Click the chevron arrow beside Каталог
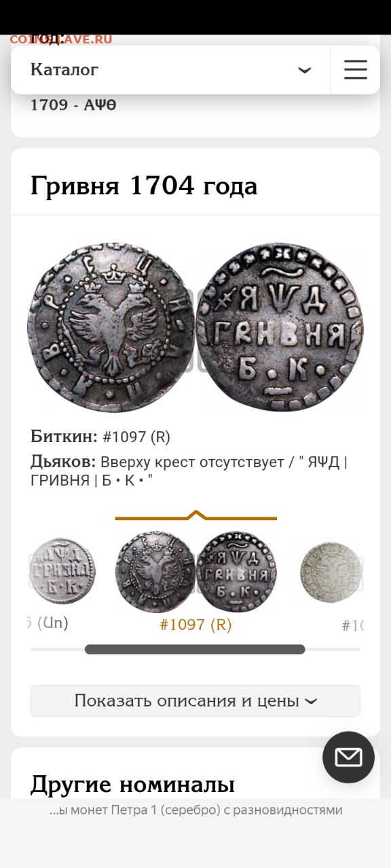The height and width of the screenshot is (868, 391). (x=305, y=71)
